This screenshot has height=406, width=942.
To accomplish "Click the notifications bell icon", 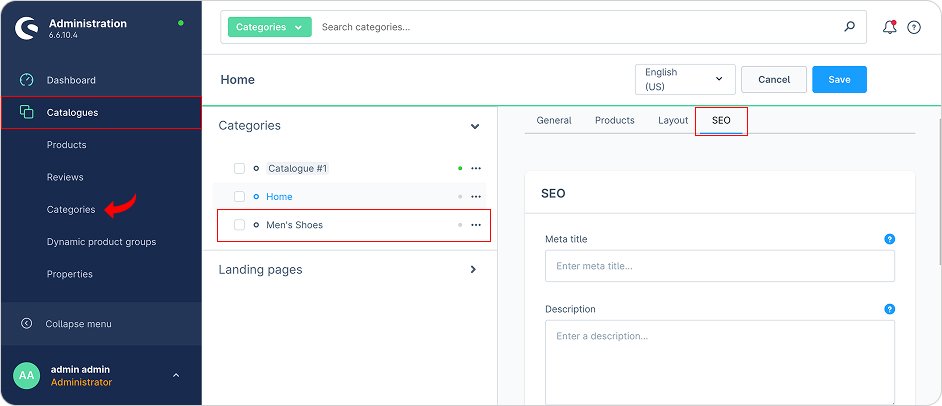I will point(889,27).
